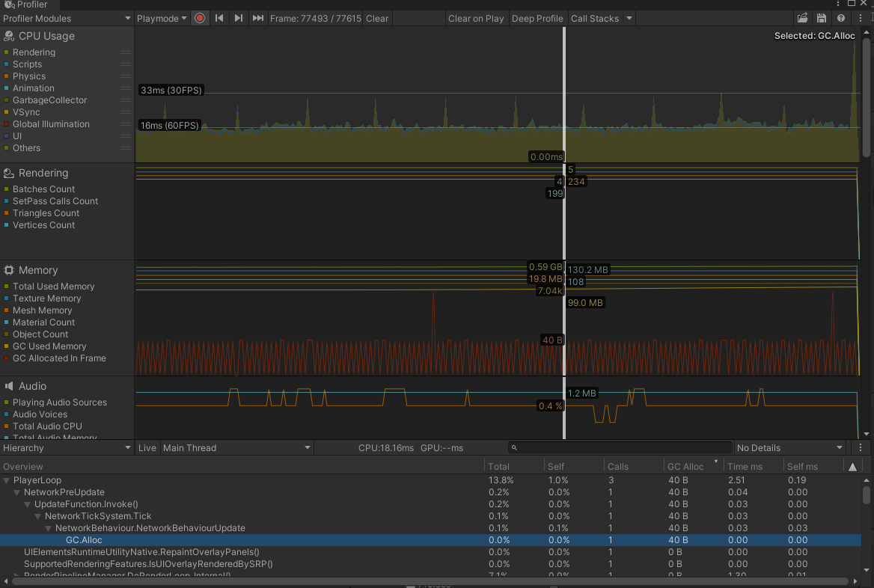Select UIElementsRuntimeUtilityNative.RepaintOverlayPanels() row
This screenshot has height=588, width=874.
tap(430, 552)
